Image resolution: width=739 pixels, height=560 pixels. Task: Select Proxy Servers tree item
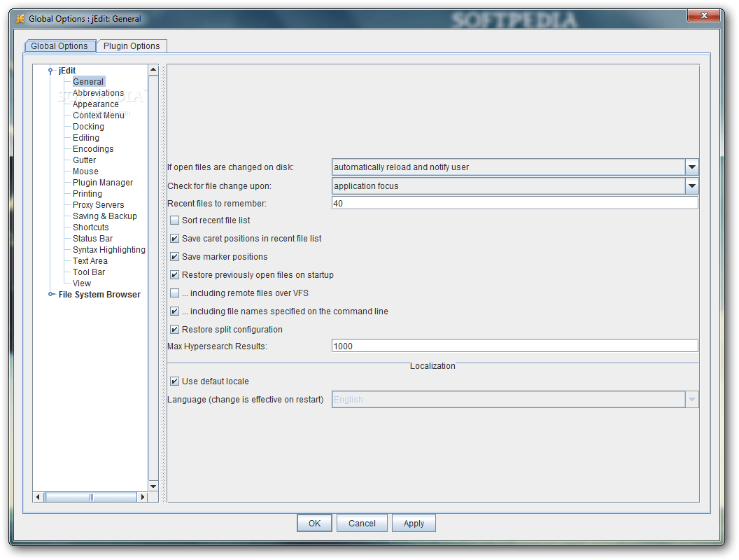[99, 205]
